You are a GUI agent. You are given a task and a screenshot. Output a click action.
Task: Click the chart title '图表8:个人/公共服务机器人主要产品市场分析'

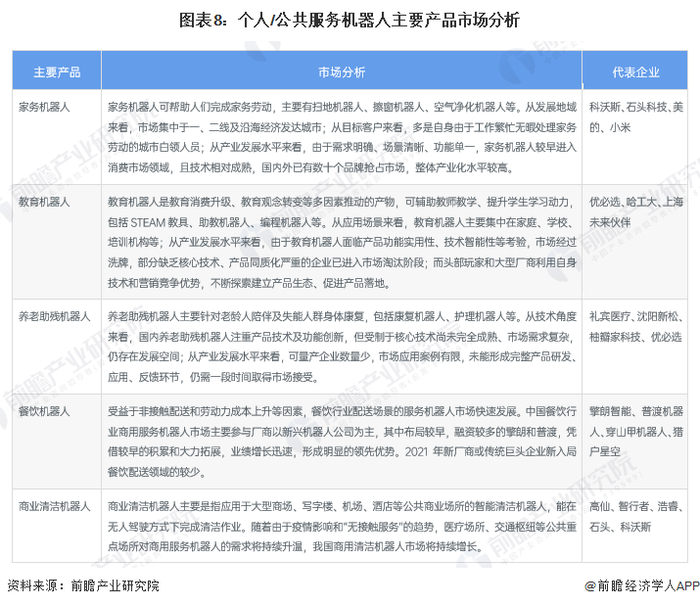pos(349,20)
